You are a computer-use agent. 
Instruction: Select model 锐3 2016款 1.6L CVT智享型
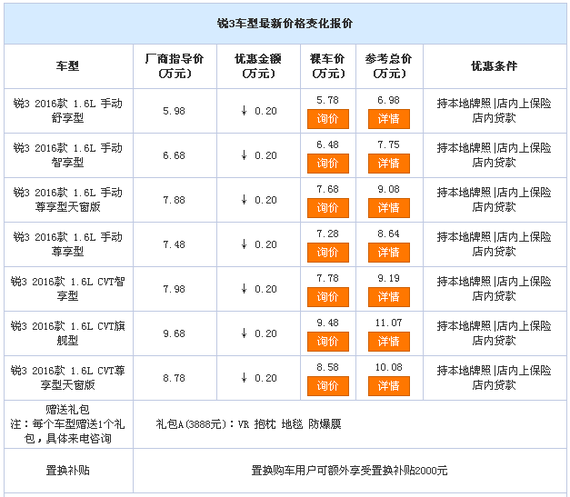(68, 289)
